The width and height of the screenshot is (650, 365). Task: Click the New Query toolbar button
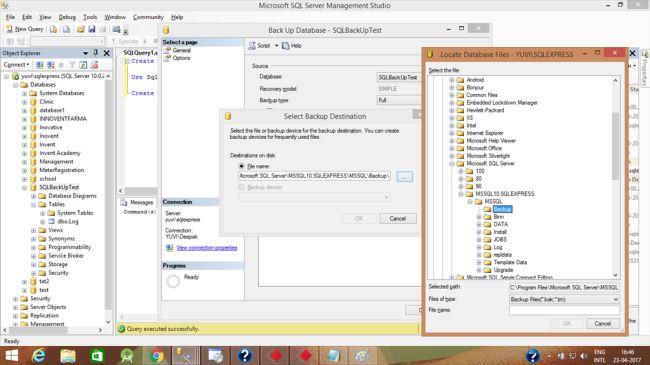click(25, 29)
